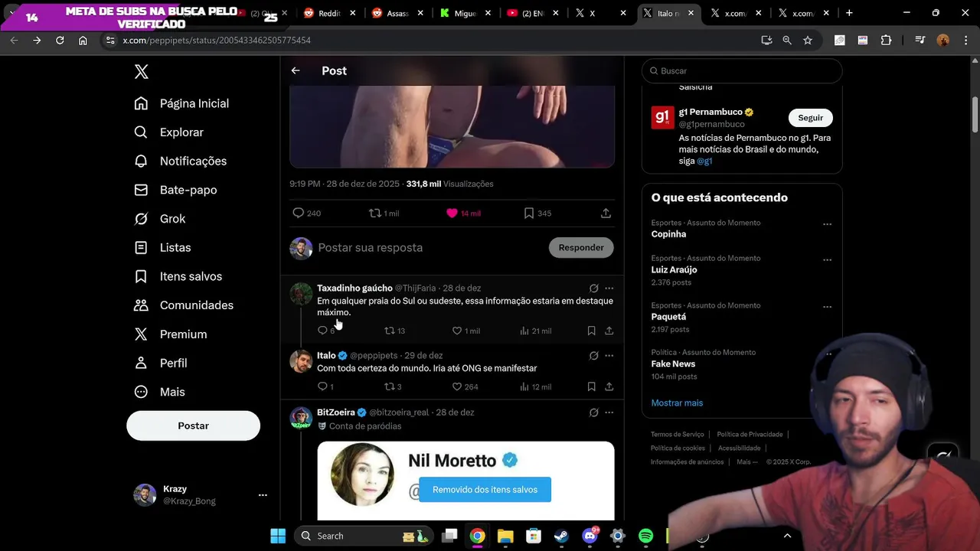This screenshot has width=980, height=551.
Task: Click the taskbar Search box
Action: [x=364, y=536]
